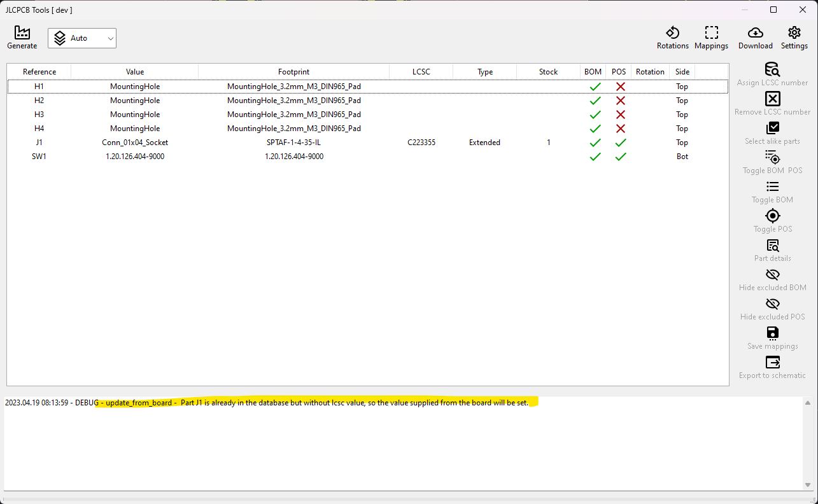The width and height of the screenshot is (818, 504).
Task: Toggle BOM inclusion for H1
Action: tap(595, 86)
